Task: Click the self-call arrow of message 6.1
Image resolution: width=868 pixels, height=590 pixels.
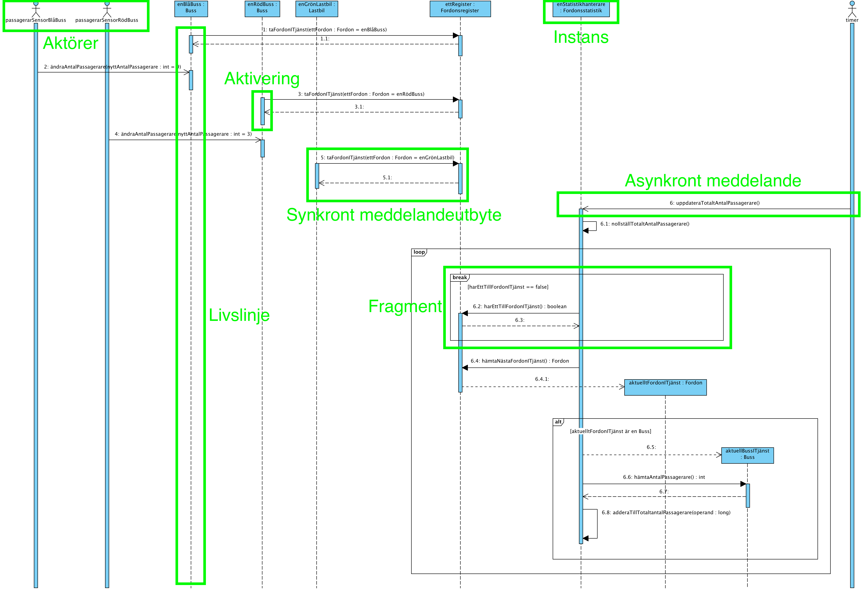Action: pos(590,226)
